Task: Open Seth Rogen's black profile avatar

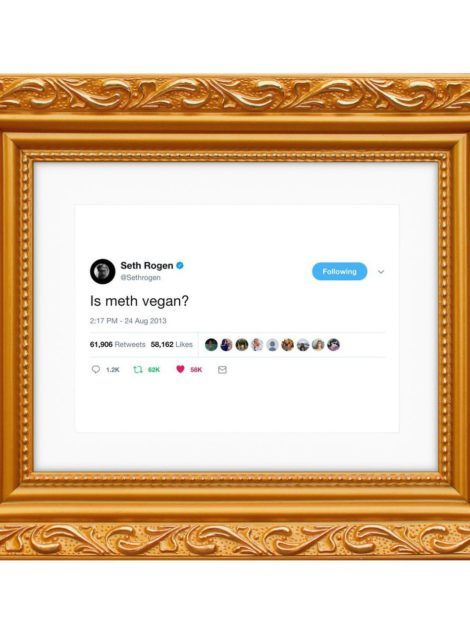Action: pos(103,271)
